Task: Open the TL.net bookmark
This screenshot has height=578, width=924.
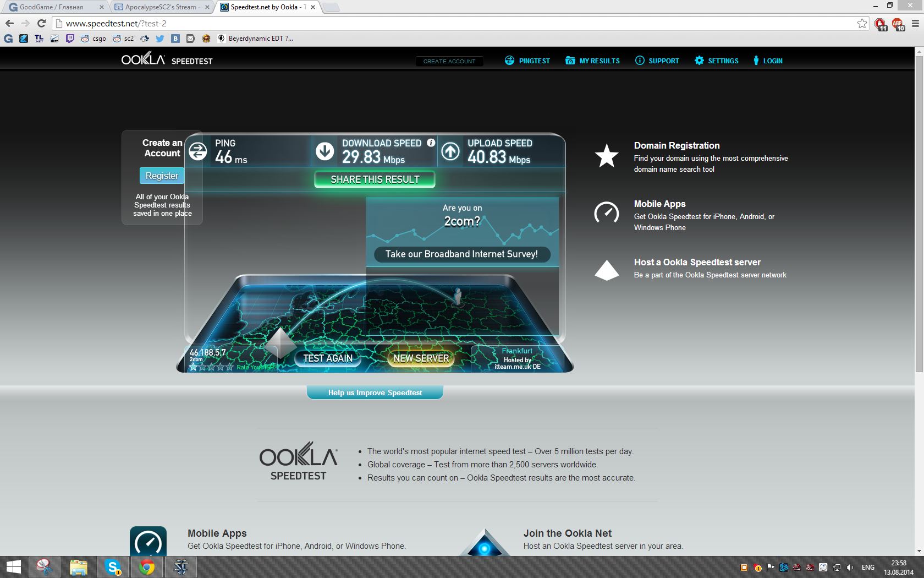Action: coord(39,39)
